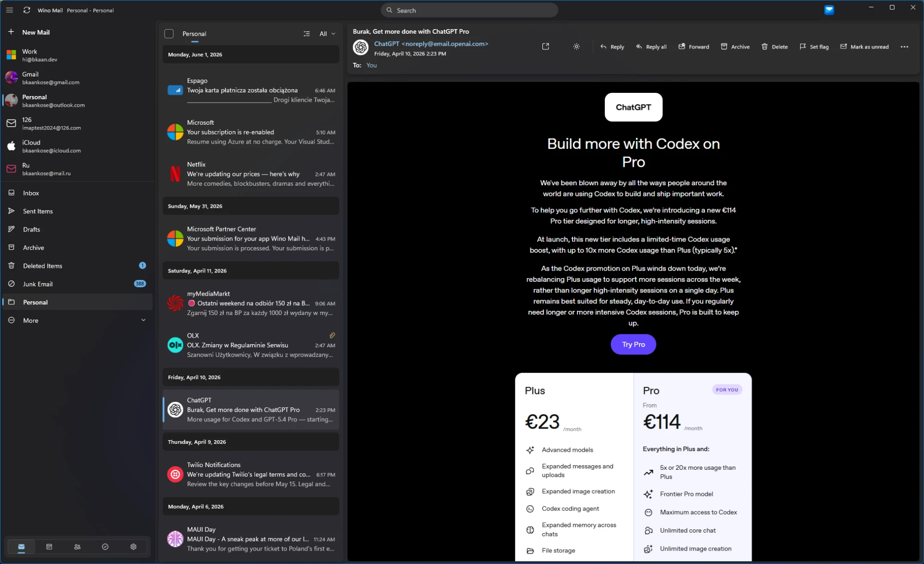Viewport: 924px width, 564px height.
Task: Expand the More folders section
Action: click(x=78, y=321)
